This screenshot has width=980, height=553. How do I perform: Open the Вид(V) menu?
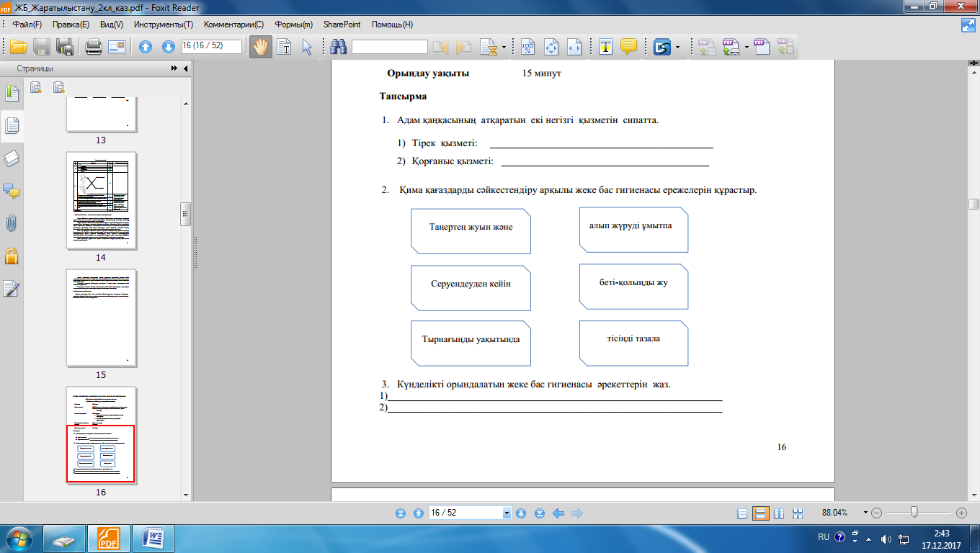[x=112, y=24]
